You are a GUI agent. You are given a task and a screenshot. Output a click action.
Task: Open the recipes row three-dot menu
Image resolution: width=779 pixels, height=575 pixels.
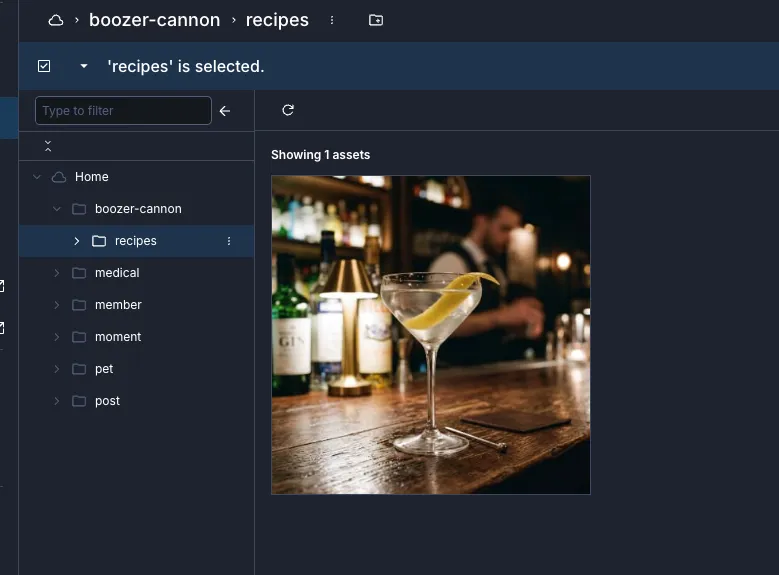(x=229, y=241)
